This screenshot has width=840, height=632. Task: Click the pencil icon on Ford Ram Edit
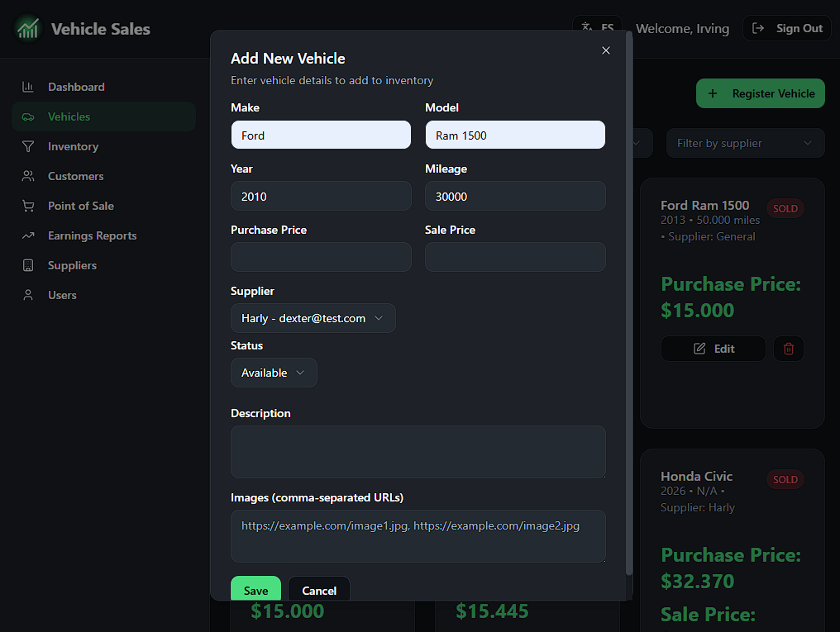[699, 349]
